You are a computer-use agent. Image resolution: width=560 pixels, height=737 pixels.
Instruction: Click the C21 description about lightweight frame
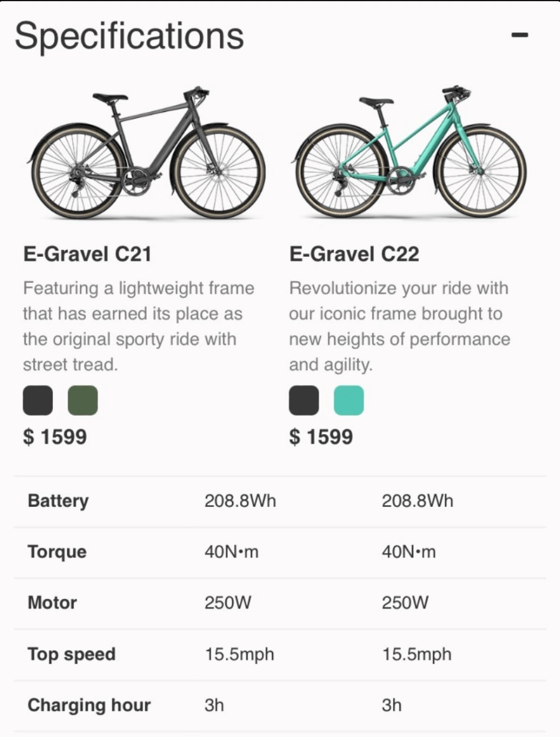click(x=139, y=326)
